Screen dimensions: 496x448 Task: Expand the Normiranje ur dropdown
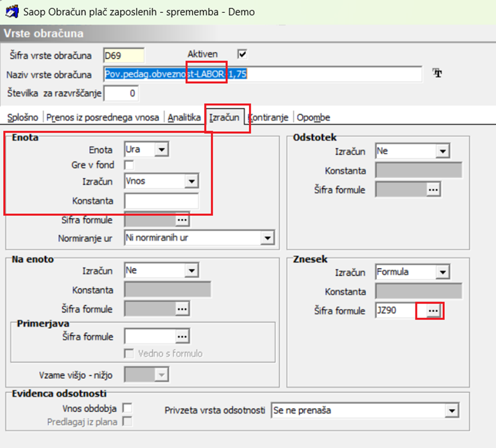click(x=267, y=238)
